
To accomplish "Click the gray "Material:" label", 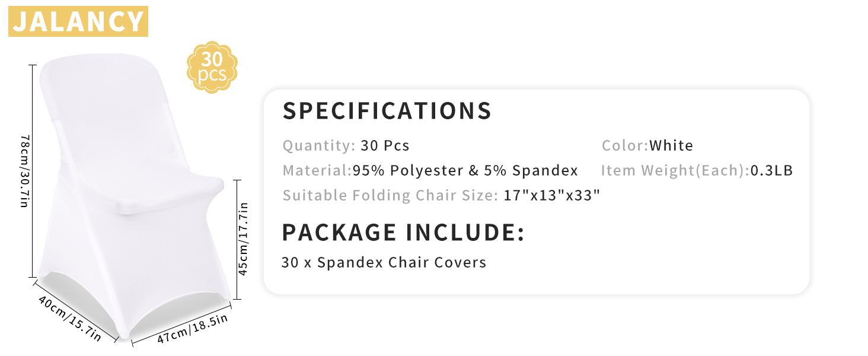I will click(317, 171).
